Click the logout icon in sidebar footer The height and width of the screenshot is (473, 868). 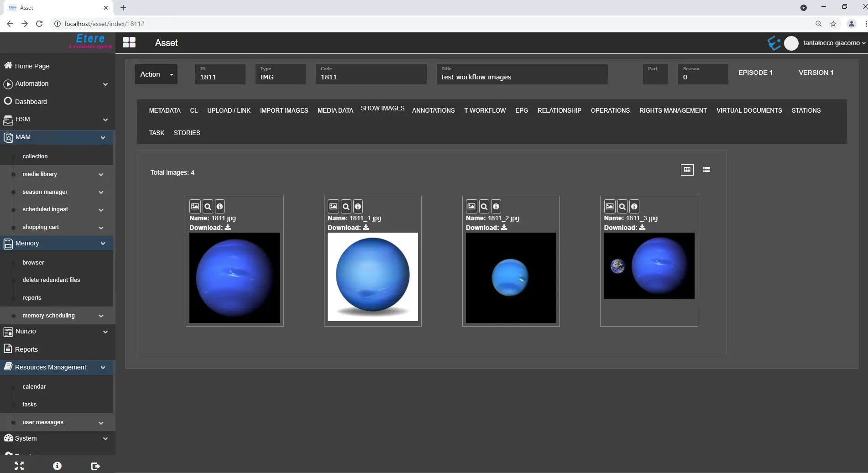coord(95,466)
